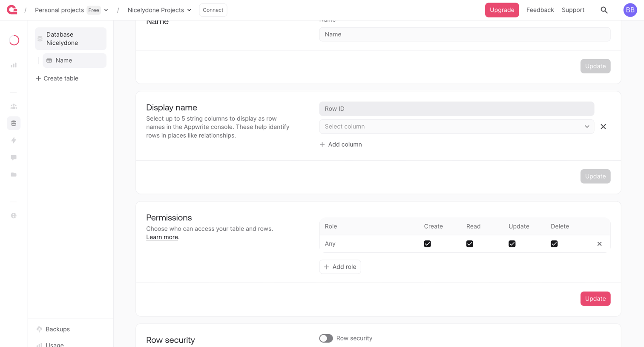This screenshot has height=347, width=644.
Task: Open the Auth users sidebar icon
Action: click(x=14, y=106)
